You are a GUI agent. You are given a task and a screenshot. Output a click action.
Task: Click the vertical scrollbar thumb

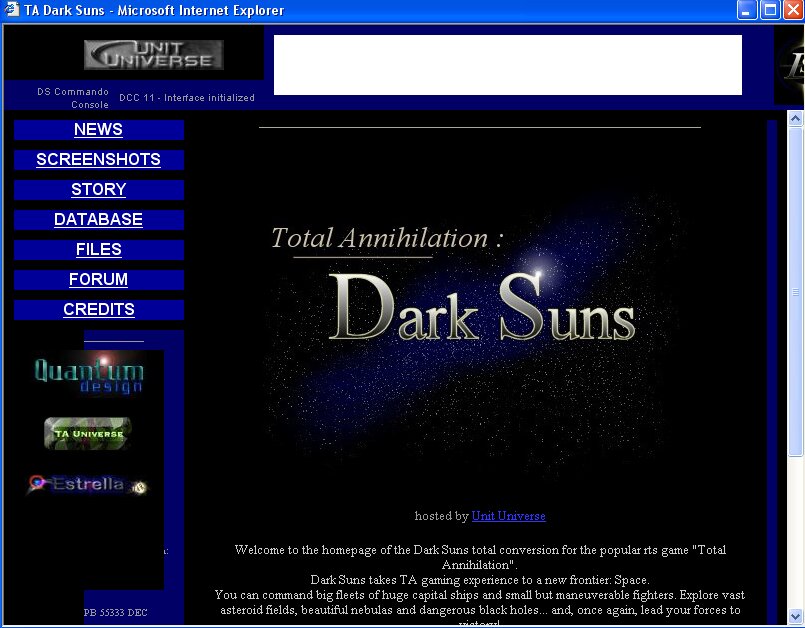click(x=795, y=291)
